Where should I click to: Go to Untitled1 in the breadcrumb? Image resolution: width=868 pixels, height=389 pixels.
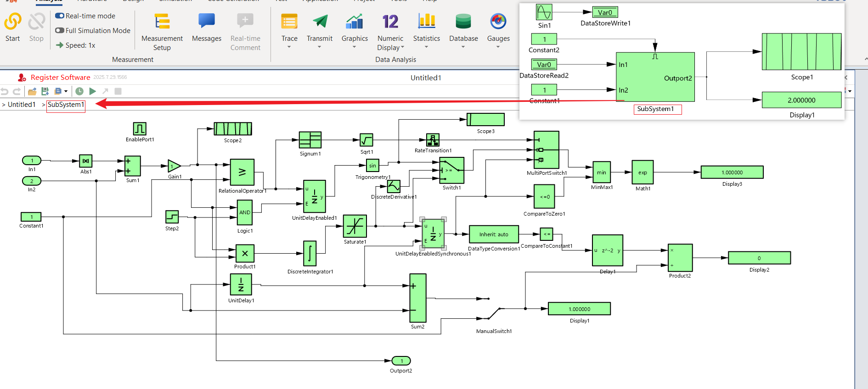(22, 105)
